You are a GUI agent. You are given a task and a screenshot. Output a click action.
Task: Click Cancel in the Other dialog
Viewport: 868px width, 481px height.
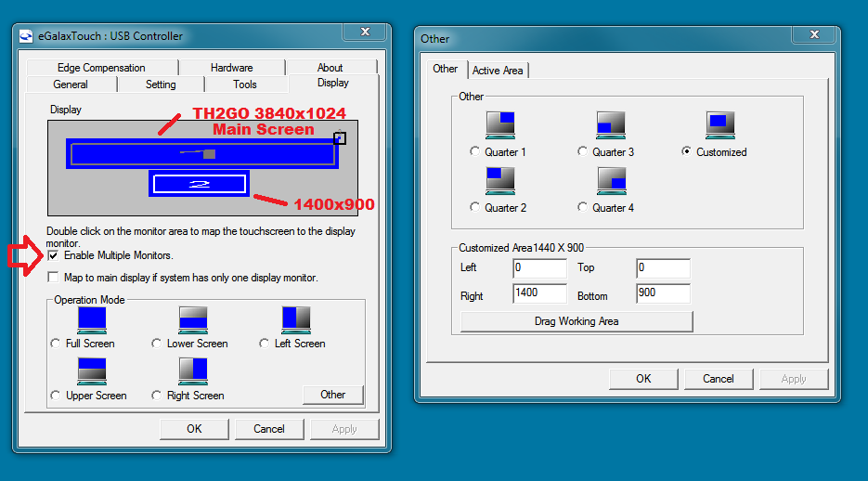pos(718,379)
